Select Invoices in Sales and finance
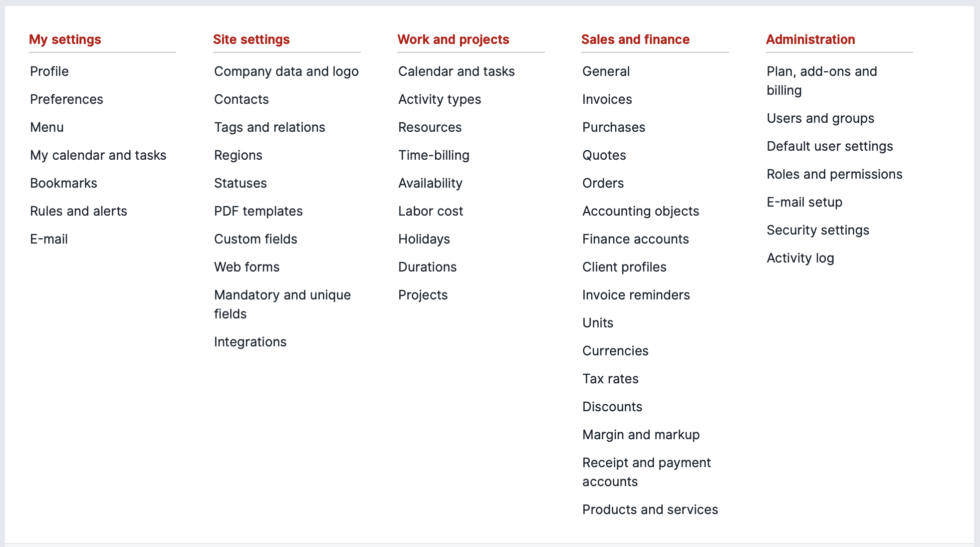The width and height of the screenshot is (980, 547). click(x=607, y=99)
